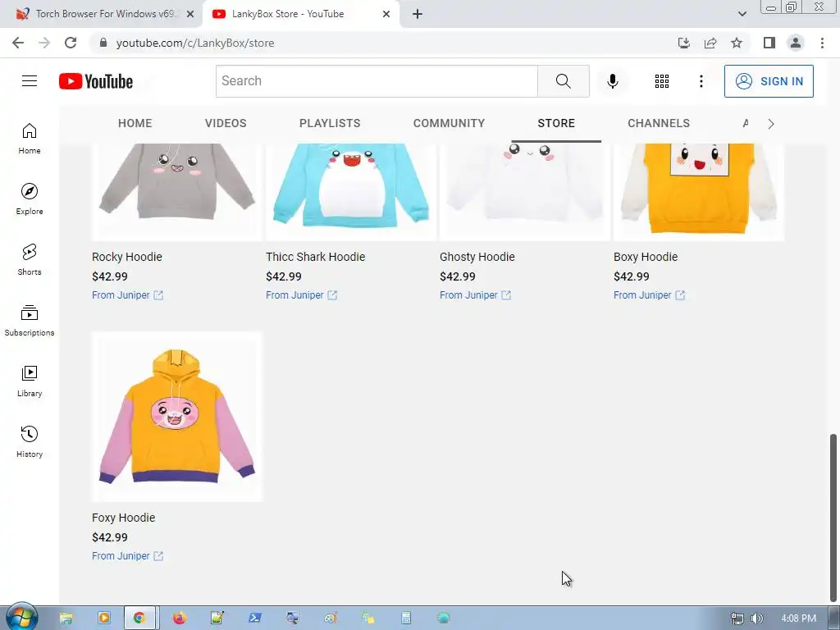Open the Chrome three-dot menu
The height and width of the screenshot is (630, 840).
(x=822, y=43)
